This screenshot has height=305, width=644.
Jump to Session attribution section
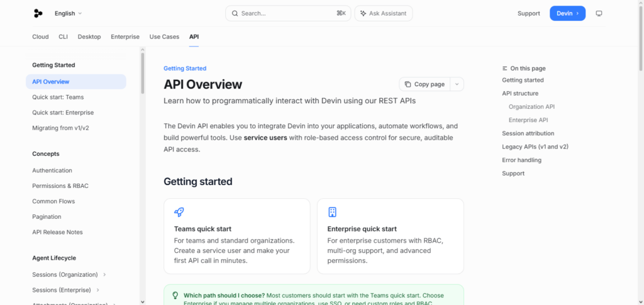click(528, 133)
